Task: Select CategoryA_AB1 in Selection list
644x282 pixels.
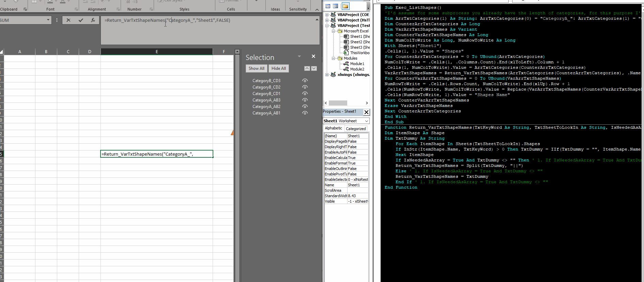Action: pyautogui.click(x=266, y=113)
